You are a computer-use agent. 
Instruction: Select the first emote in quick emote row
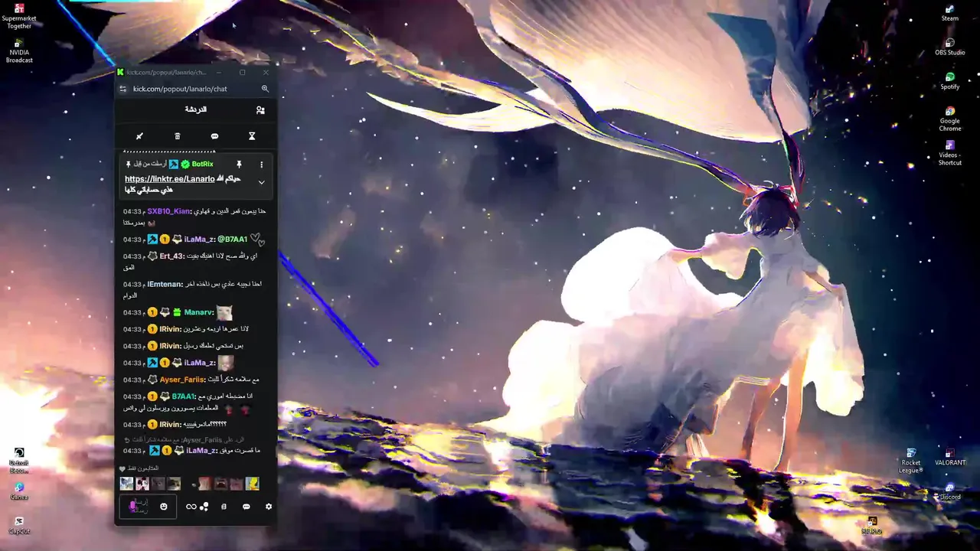[x=126, y=484]
